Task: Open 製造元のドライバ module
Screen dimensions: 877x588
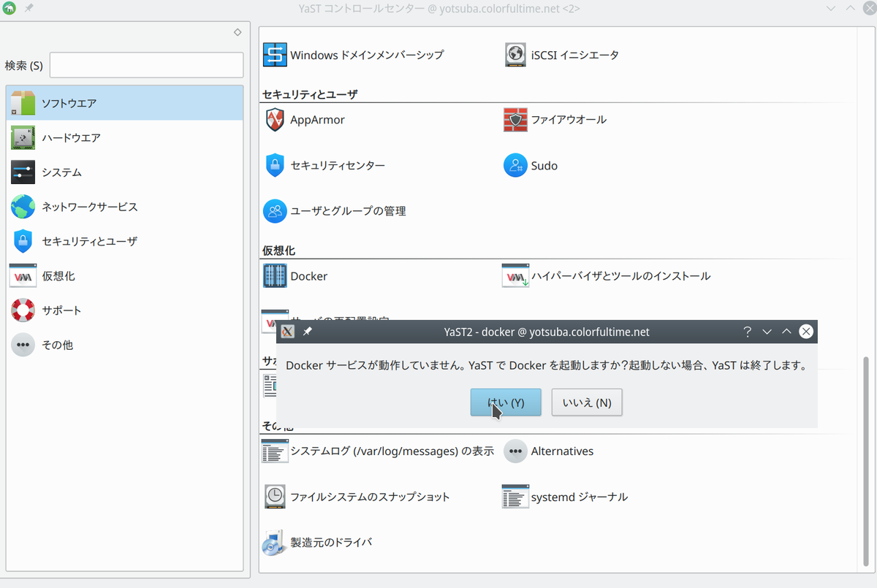Action: [x=317, y=543]
